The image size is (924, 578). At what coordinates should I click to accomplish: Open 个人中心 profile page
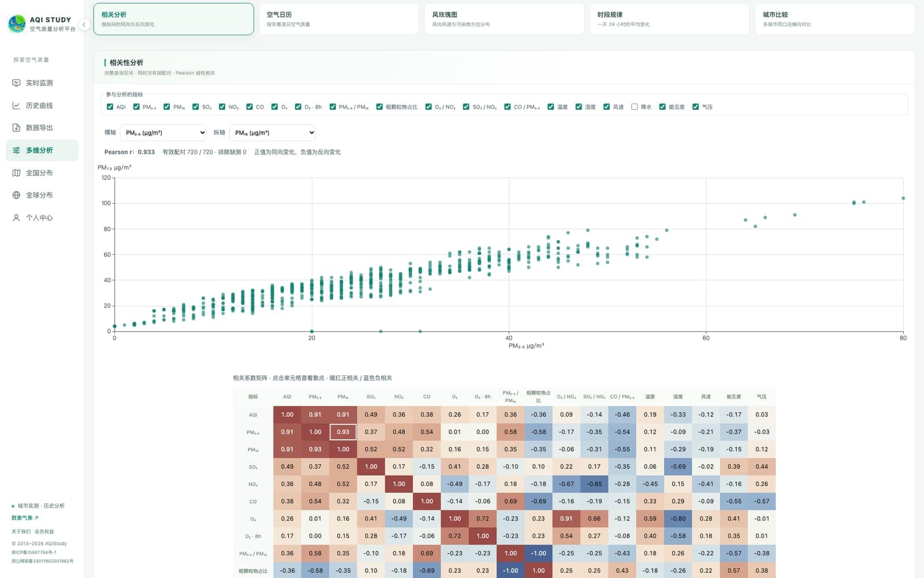point(42,218)
